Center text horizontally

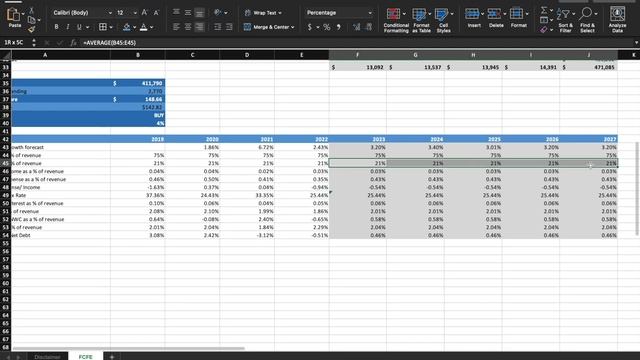coord(188,27)
